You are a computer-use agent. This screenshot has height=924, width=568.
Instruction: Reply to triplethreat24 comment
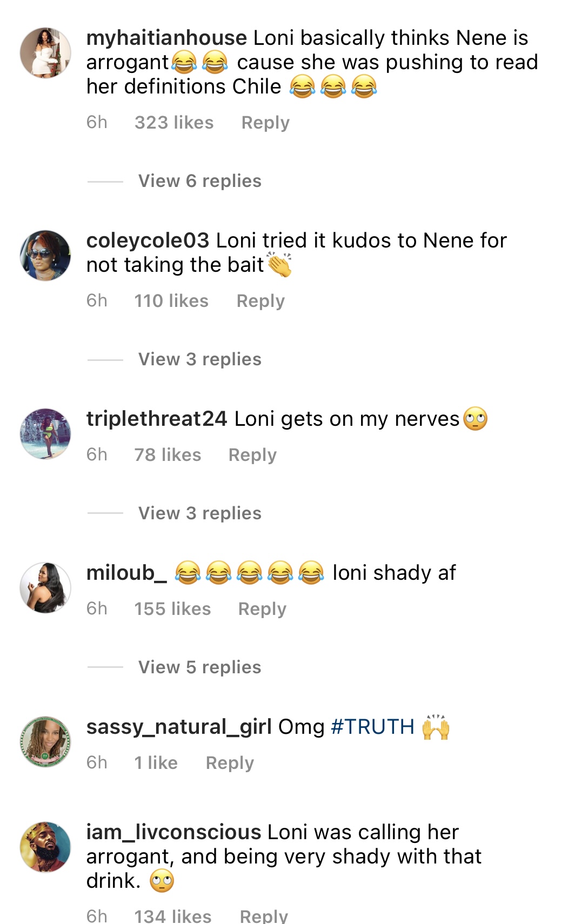click(x=252, y=455)
